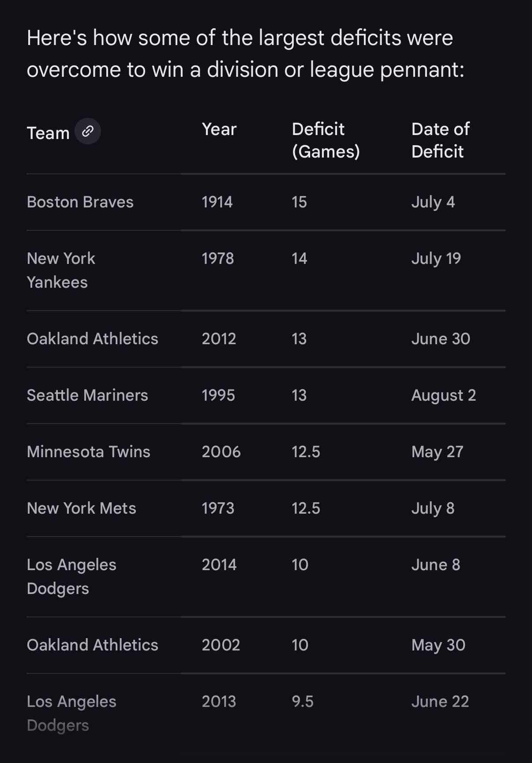Select the May 27 date cell
Viewport: 532px width, 763px height.
click(x=437, y=452)
